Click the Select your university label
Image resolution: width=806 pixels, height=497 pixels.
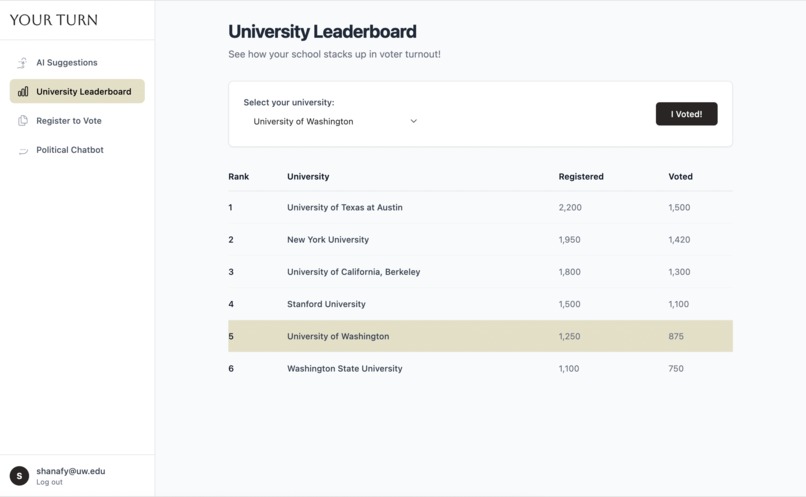coord(289,102)
